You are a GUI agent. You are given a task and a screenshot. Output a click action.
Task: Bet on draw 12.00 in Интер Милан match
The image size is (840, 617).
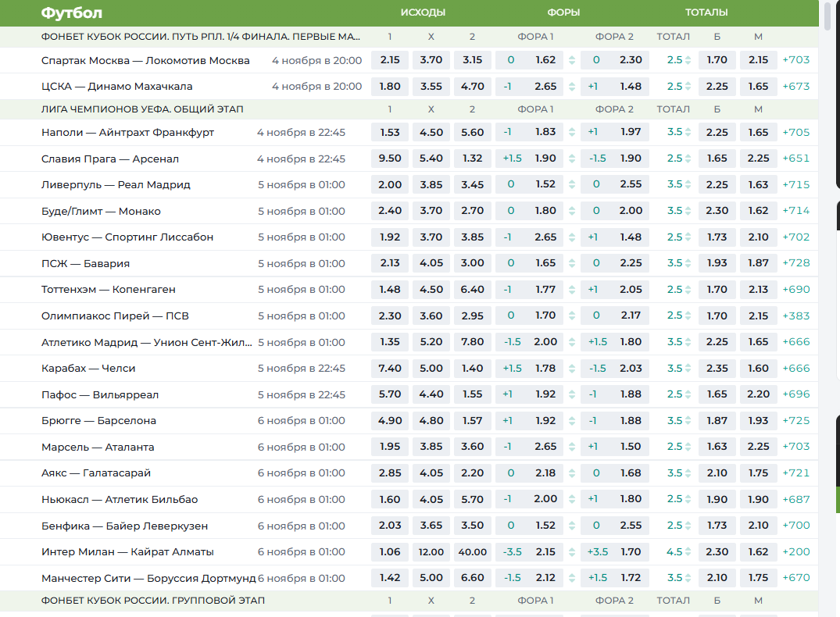click(x=431, y=552)
